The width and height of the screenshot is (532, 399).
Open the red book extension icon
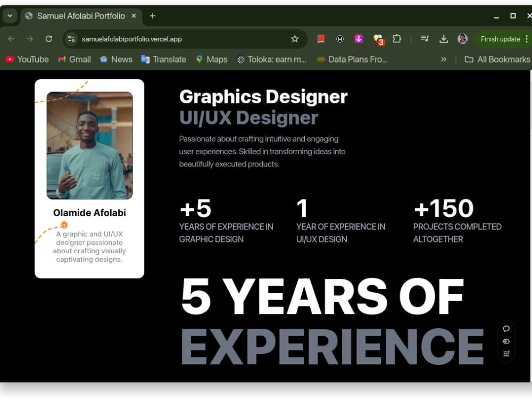coord(321,39)
